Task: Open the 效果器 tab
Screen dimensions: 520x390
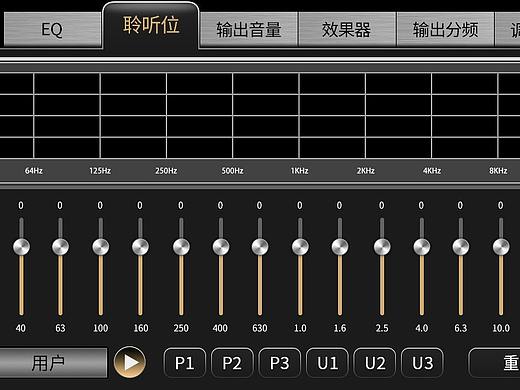Action: coord(347,29)
